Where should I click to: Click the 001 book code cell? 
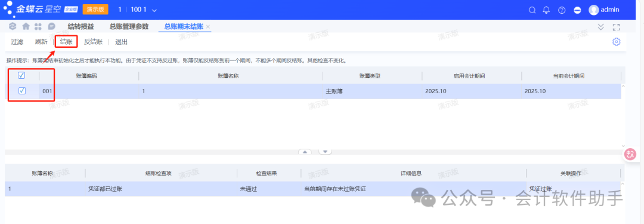click(89, 91)
